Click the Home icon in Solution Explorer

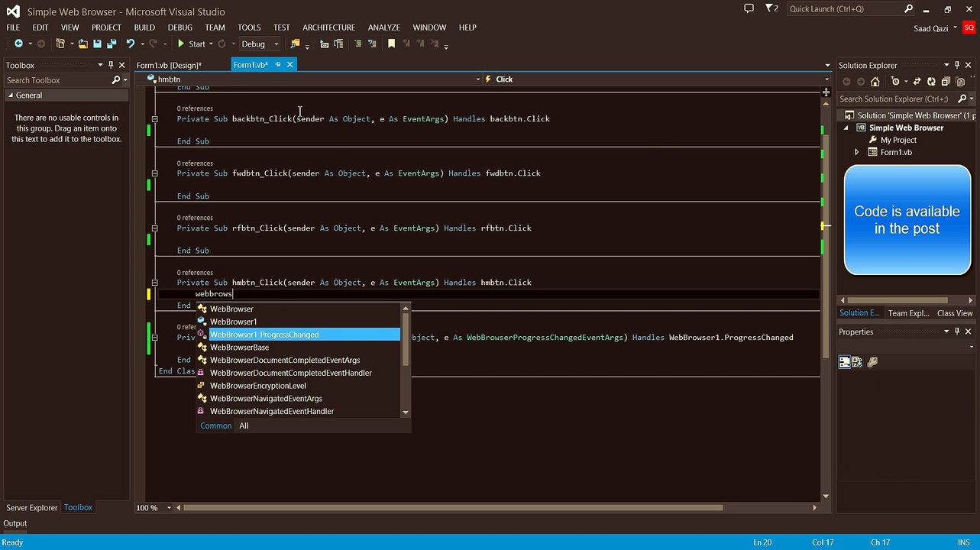(875, 82)
